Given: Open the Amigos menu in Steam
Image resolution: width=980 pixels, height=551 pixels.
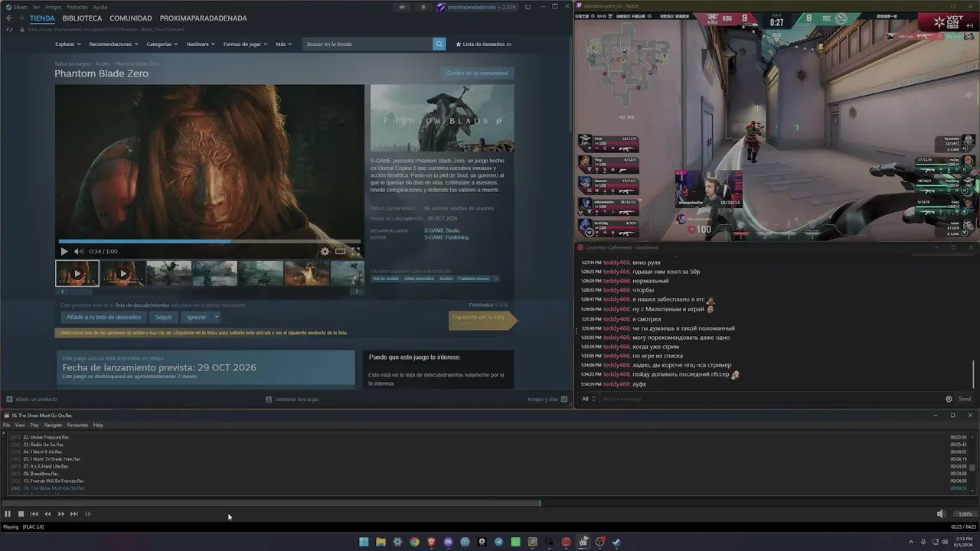Looking at the screenshot, I should coord(53,7).
